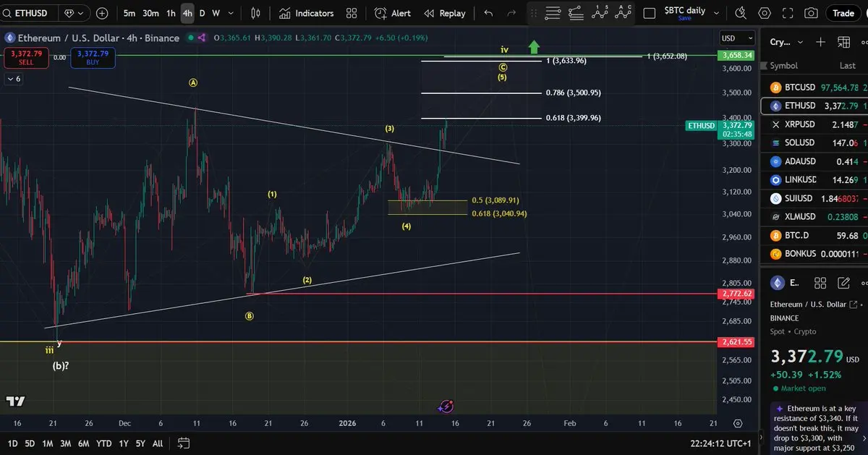
Task: Add a symbol to the watchlist
Action: tap(820, 42)
